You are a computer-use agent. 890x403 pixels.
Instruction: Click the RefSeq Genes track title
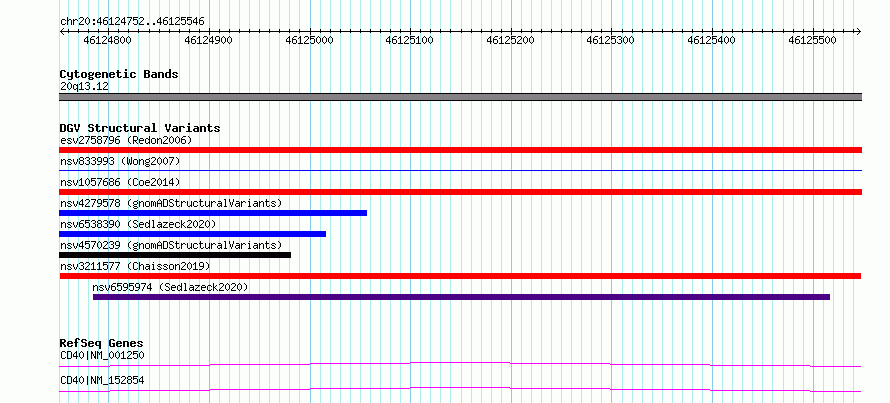pos(101,343)
